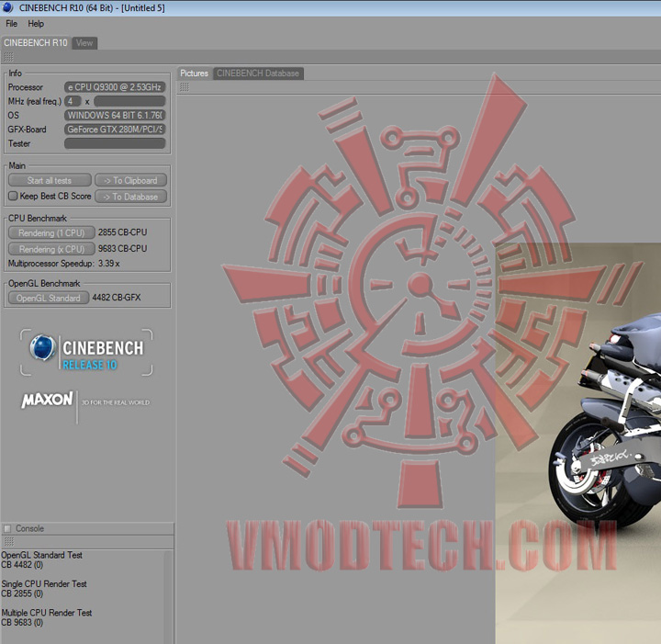Click the grip handle below the CINEBENCH R10 tab
Screen dimensions: 661x644
pyautogui.click(x=9, y=57)
